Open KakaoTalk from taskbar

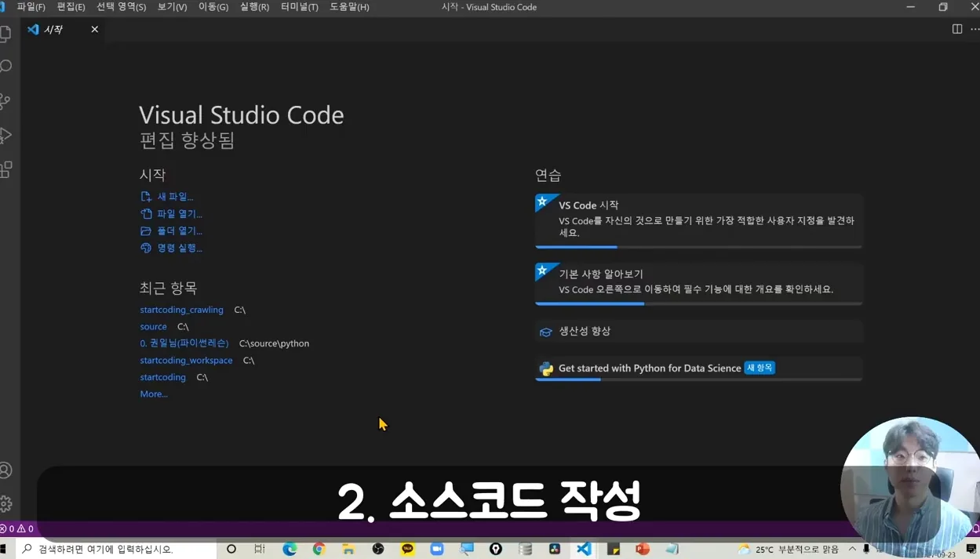point(407,549)
